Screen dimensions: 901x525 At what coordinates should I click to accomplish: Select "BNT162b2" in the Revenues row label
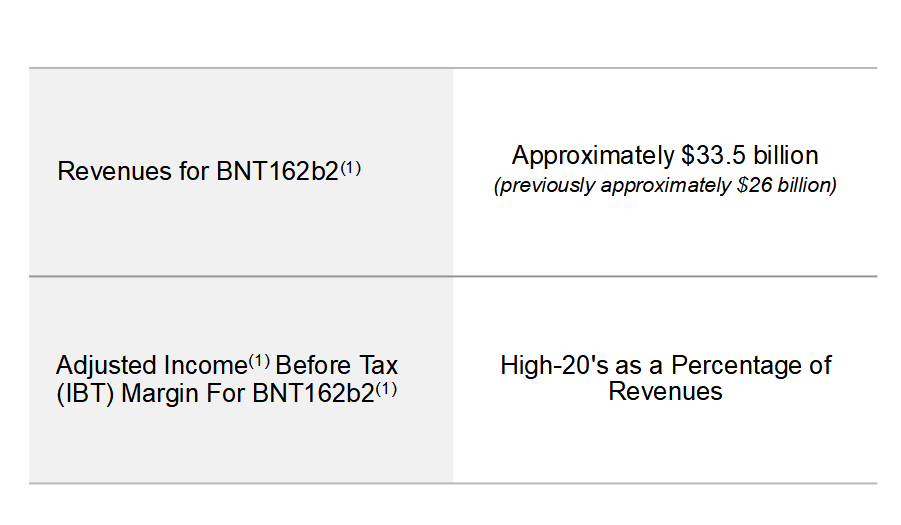pos(277,171)
